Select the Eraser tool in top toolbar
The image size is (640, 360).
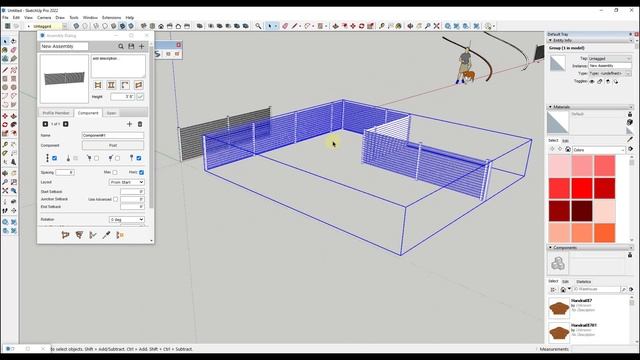(x=285, y=26)
